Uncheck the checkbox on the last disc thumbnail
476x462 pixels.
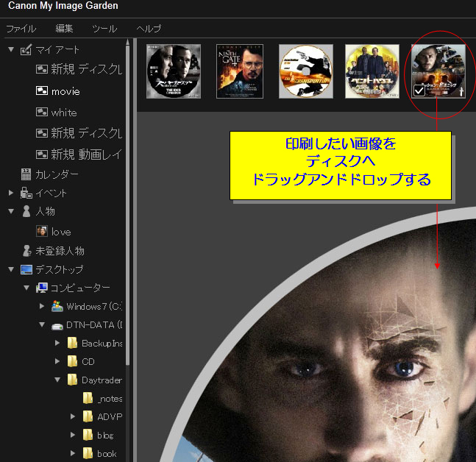(419, 90)
